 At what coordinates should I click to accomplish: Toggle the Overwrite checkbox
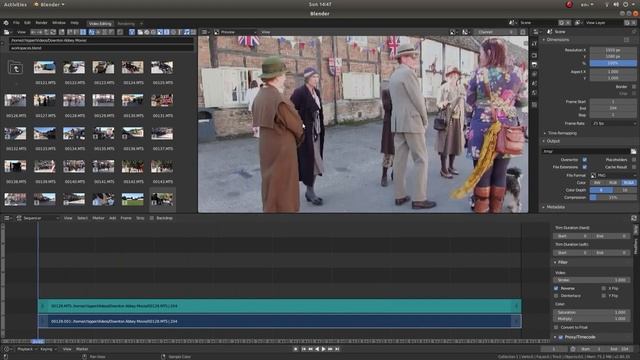pyautogui.click(x=584, y=160)
